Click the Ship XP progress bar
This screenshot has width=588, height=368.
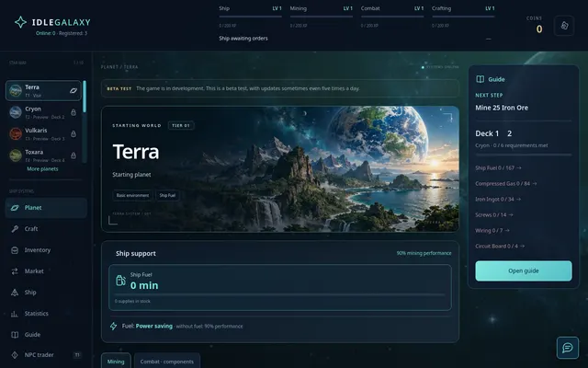[x=250, y=17]
